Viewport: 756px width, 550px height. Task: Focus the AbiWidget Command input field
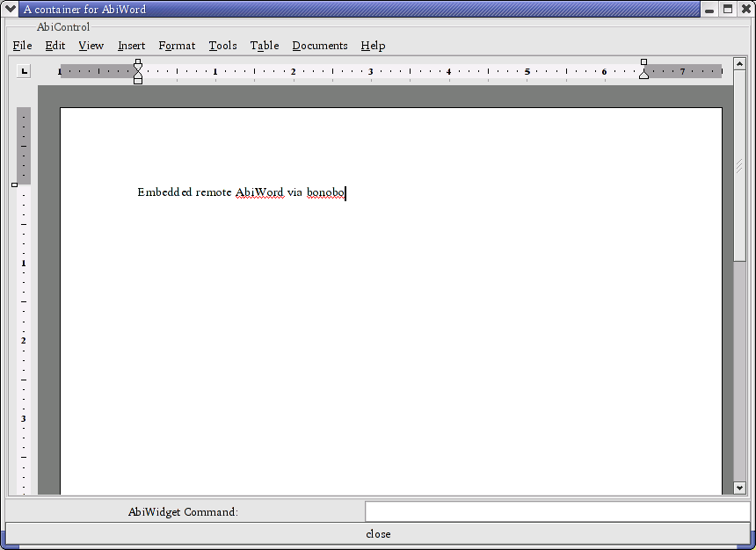(x=556, y=511)
